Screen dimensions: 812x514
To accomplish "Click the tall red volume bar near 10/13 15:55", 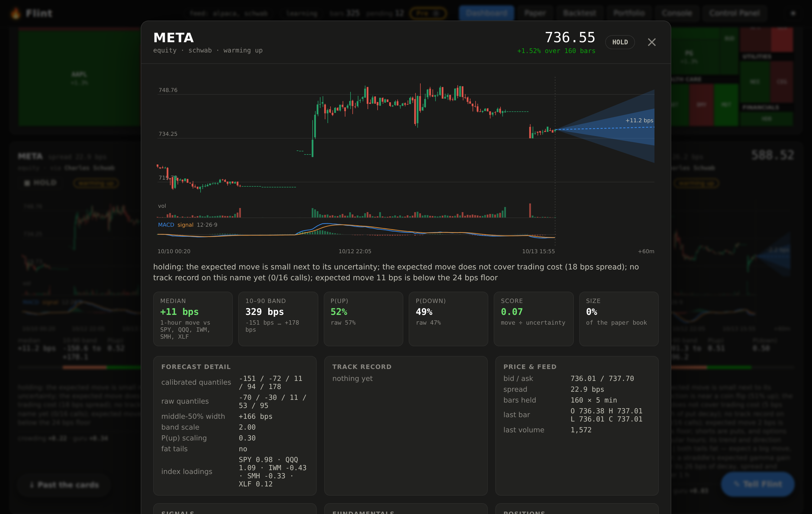I will pos(530,210).
